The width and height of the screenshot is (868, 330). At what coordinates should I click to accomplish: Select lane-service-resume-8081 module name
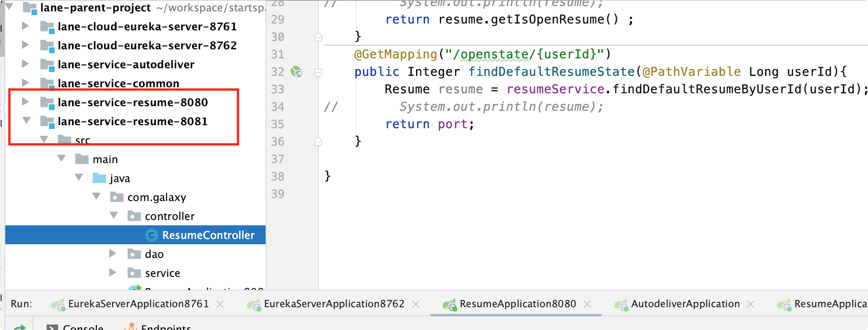click(x=133, y=121)
